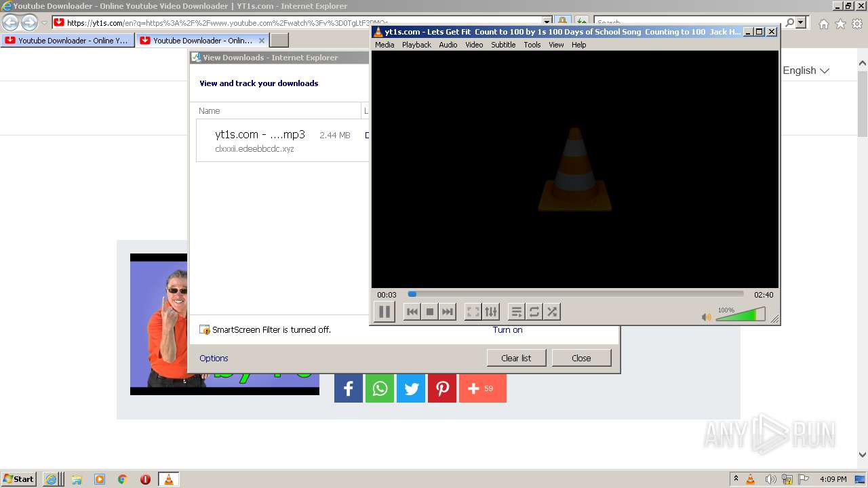Share on Pinterest

pos(442,388)
